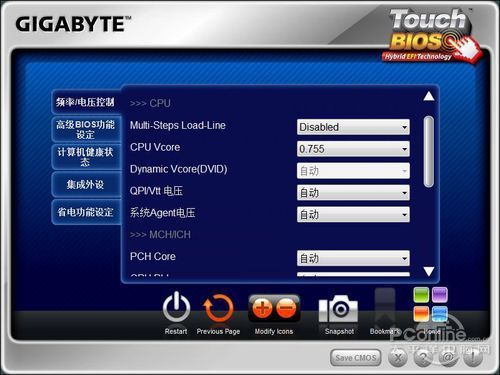Click the scroll down arrow in the list
Image resolution: width=500 pixels, height=375 pixels.
point(429,271)
